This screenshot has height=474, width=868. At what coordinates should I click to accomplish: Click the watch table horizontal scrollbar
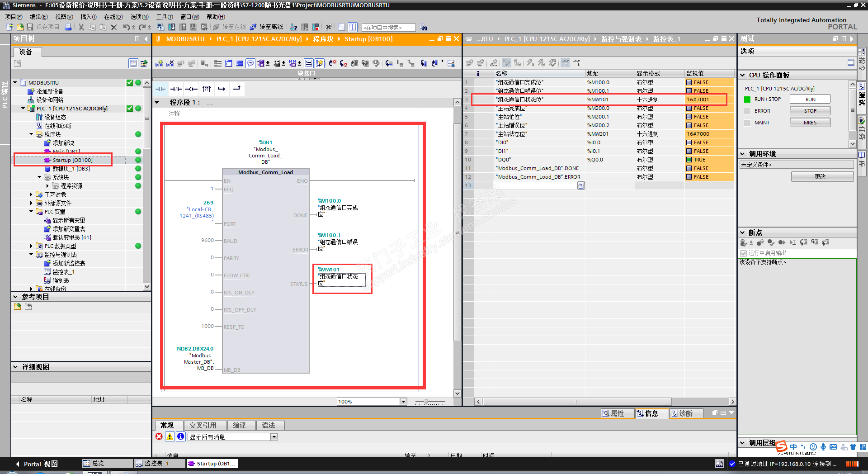[576, 402]
